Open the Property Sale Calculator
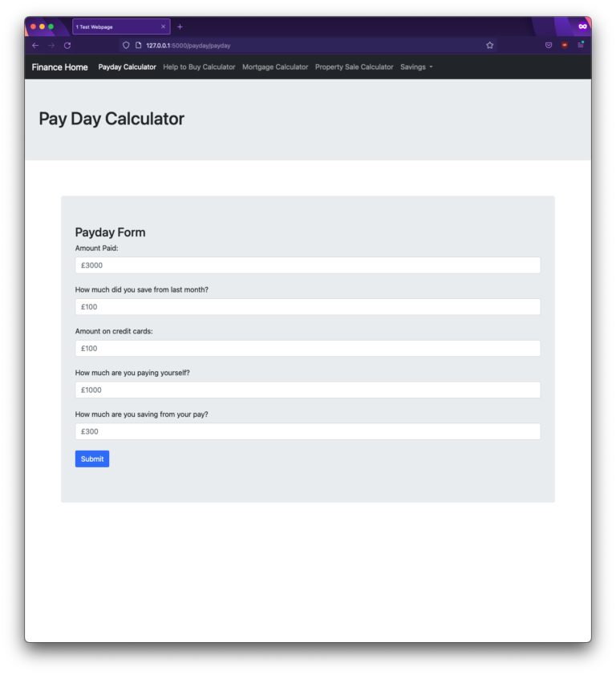The width and height of the screenshot is (616, 675). click(354, 67)
